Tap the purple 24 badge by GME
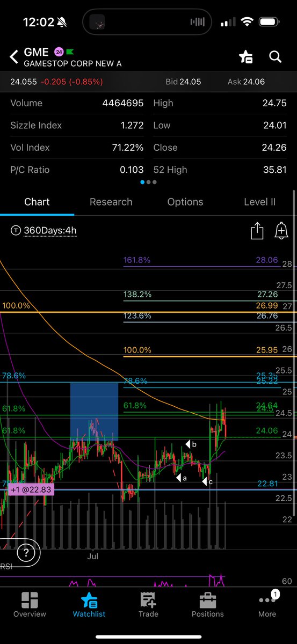 58,52
